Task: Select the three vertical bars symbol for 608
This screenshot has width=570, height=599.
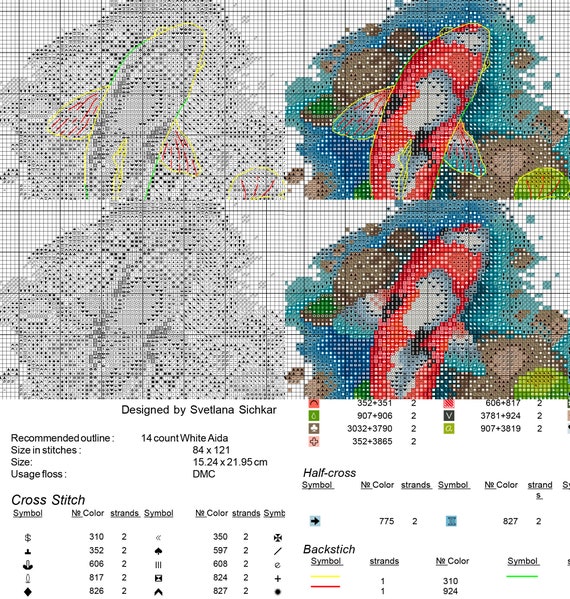Action: pos(159,565)
